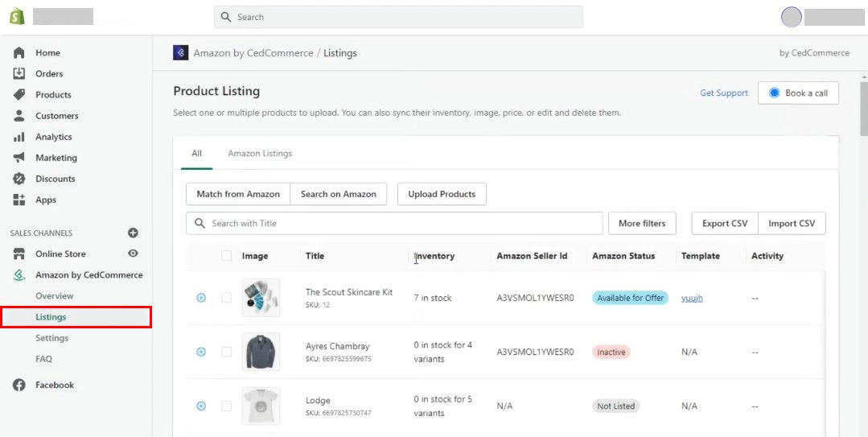Click the Ayres Chambray shirt thumbnail
Screen dimensions: 868x437
[x=261, y=352]
